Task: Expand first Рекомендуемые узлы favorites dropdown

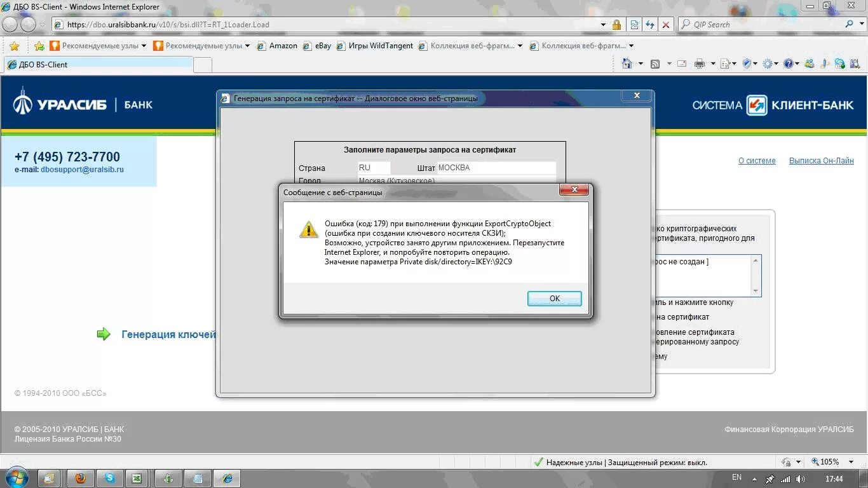Action: coord(144,46)
